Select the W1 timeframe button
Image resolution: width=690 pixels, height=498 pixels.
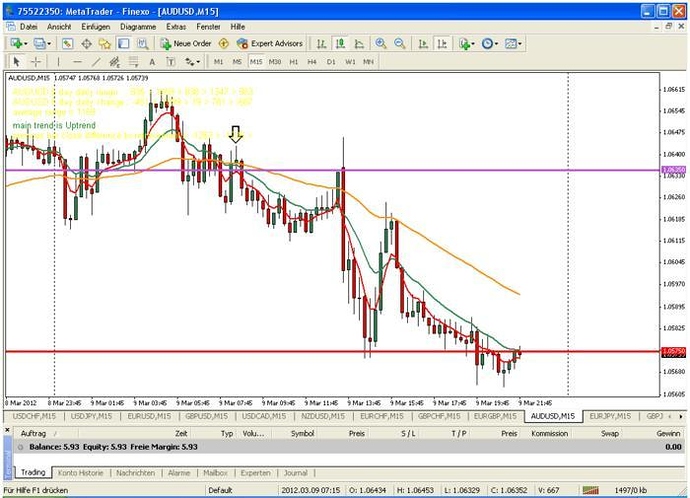pyautogui.click(x=350, y=62)
